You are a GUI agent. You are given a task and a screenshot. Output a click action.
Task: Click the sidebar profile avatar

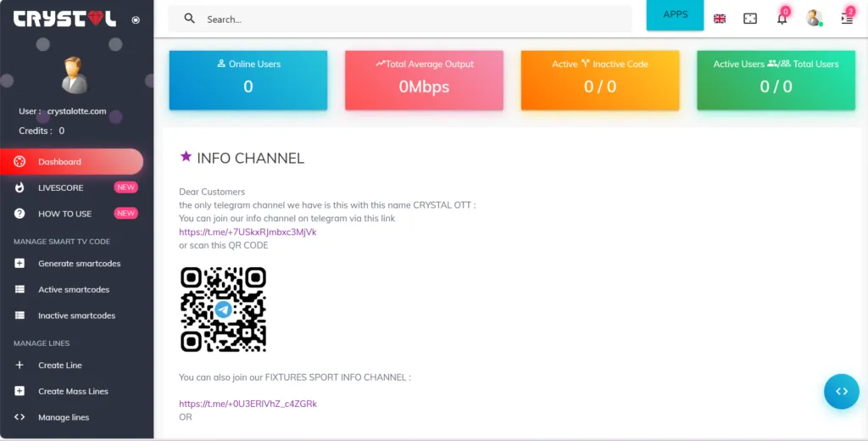pyautogui.click(x=75, y=75)
